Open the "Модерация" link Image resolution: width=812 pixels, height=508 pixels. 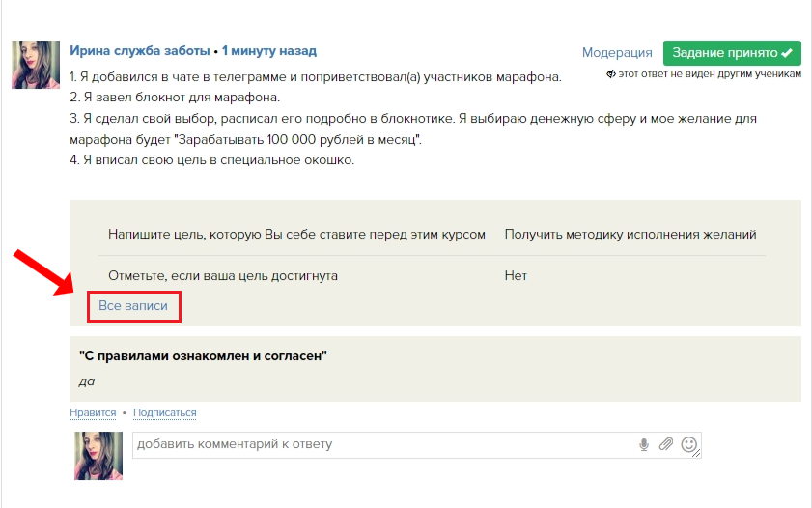617,53
